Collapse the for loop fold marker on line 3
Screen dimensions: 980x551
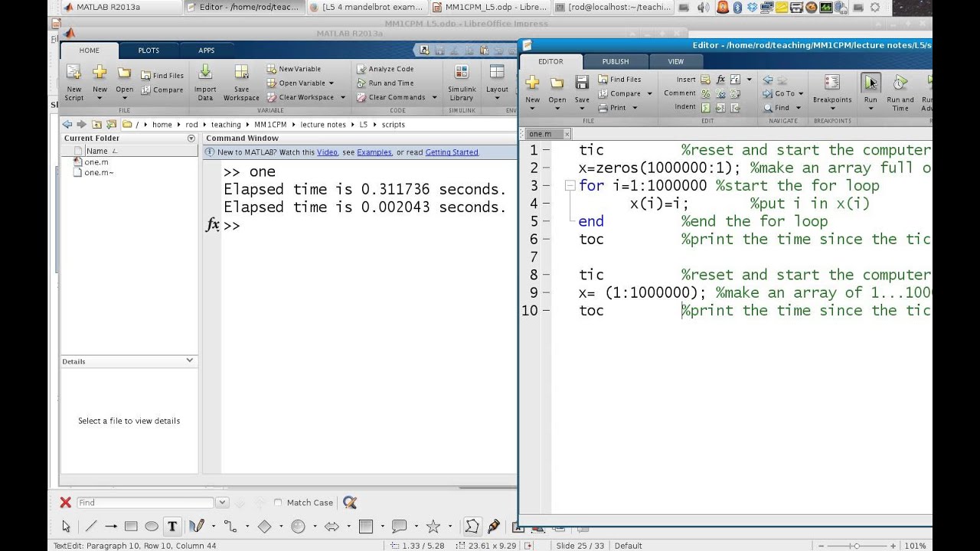click(570, 185)
